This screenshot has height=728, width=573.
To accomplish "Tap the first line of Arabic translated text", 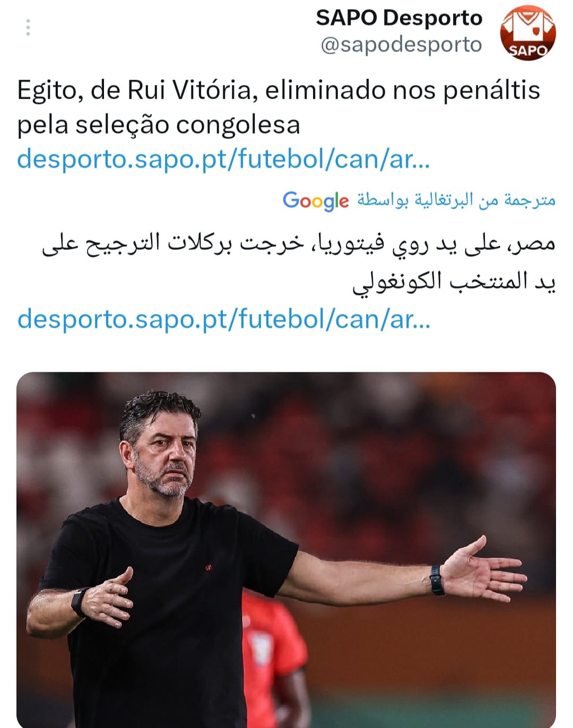I will [299, 244].
